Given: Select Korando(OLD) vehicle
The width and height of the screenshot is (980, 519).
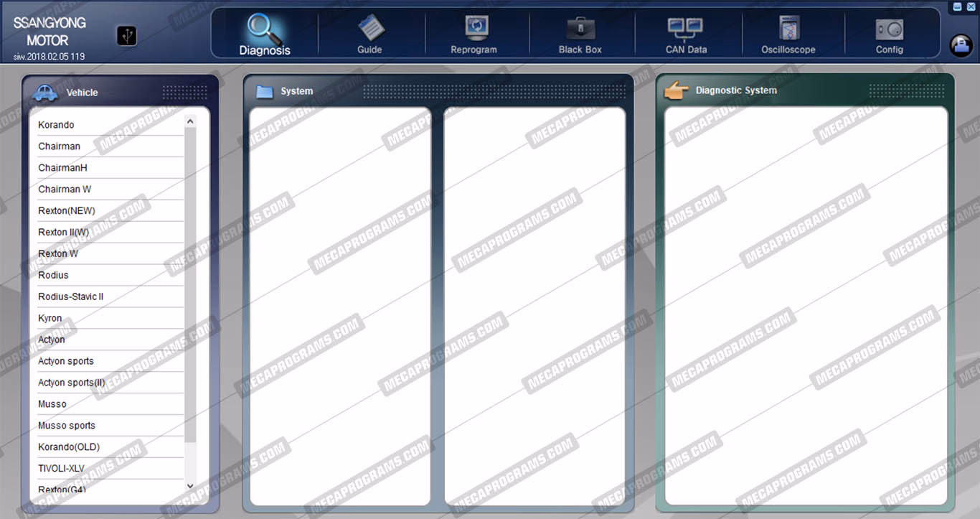Looking at the screenshot, I should click(x=110, y=448).
